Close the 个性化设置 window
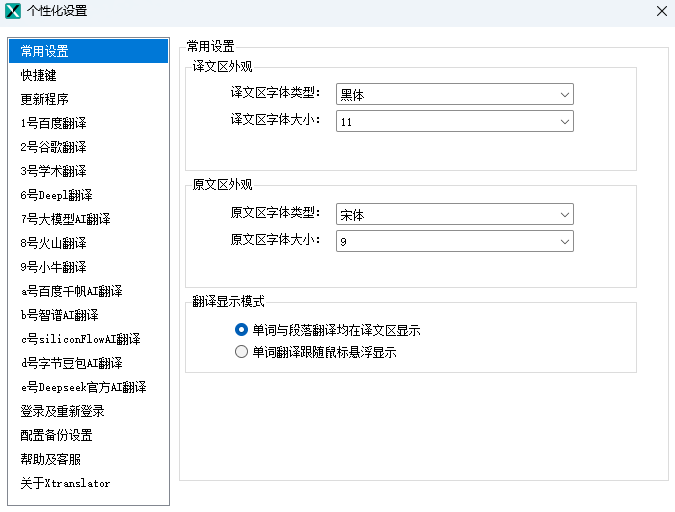The height and width of the screenshot is (512, 675). click(661, 11)
